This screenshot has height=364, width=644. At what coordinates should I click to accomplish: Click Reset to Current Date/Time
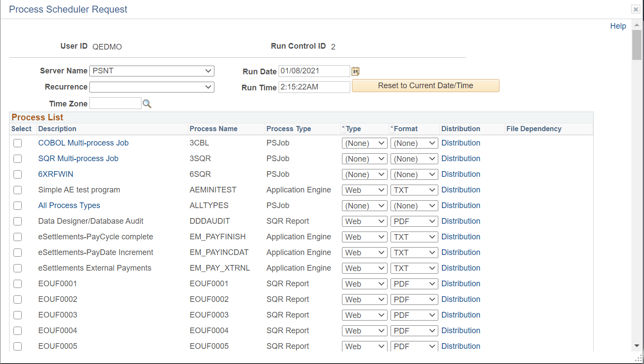pos(425,86)
